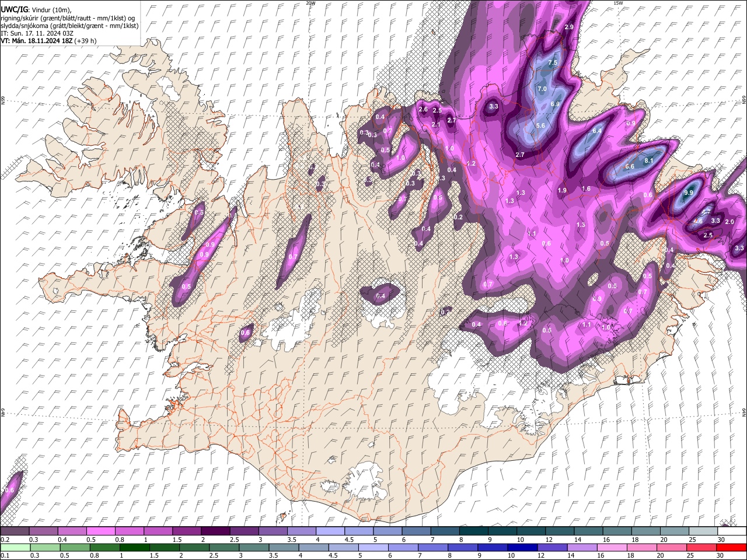The width and height of the screenshot is (747, 560).
Task: Click the 1.6 precipitation value on the map
Action: coord(587,188)
